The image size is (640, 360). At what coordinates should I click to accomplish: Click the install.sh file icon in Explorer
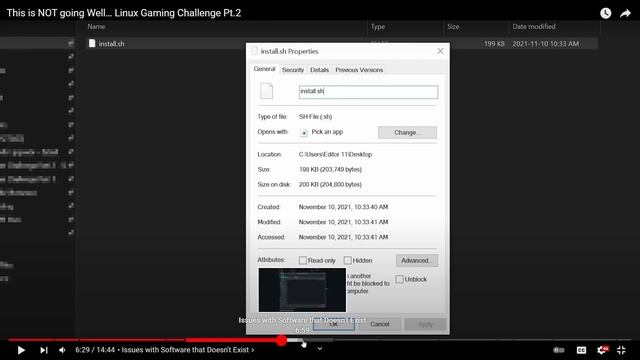pyautogui.click(x=92, y=43)
